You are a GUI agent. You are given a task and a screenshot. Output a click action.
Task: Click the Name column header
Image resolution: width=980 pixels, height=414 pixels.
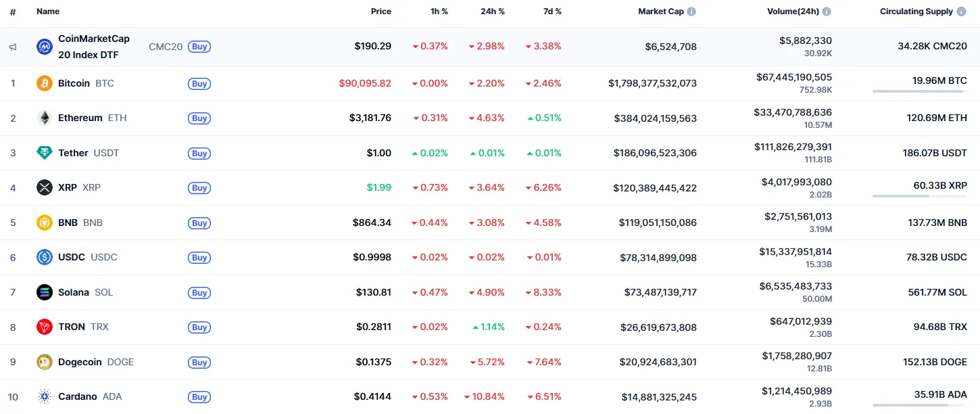pos(49,11)
